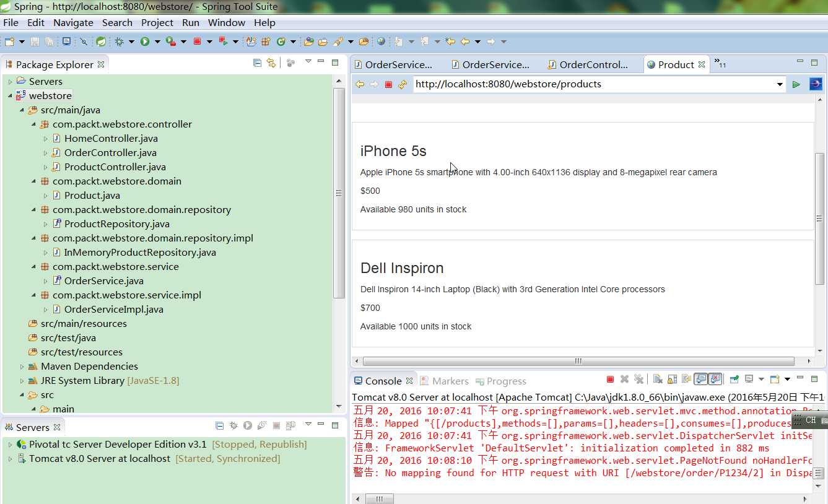
Task: Click Refresh icon in internal browser
Action: 403,84
